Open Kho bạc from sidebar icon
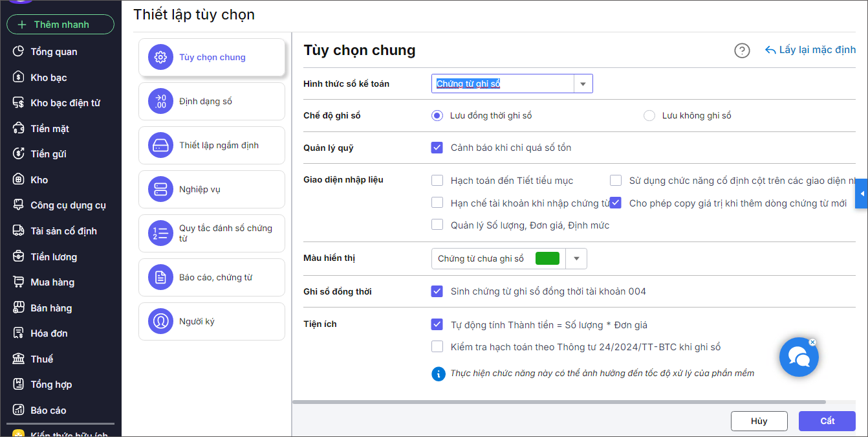 (x=19, y=78)
